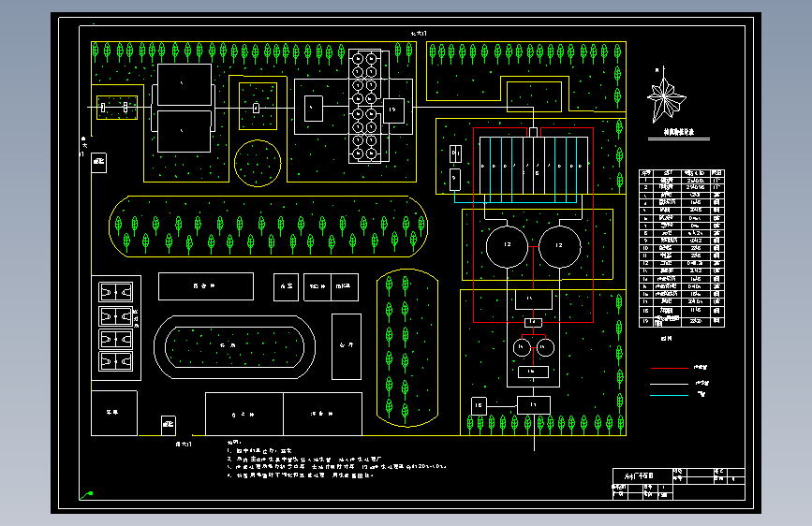Select the square box labeled 16
Viewport: 812px width, 526px height.
pyautogui.click(x=479, y=406)
